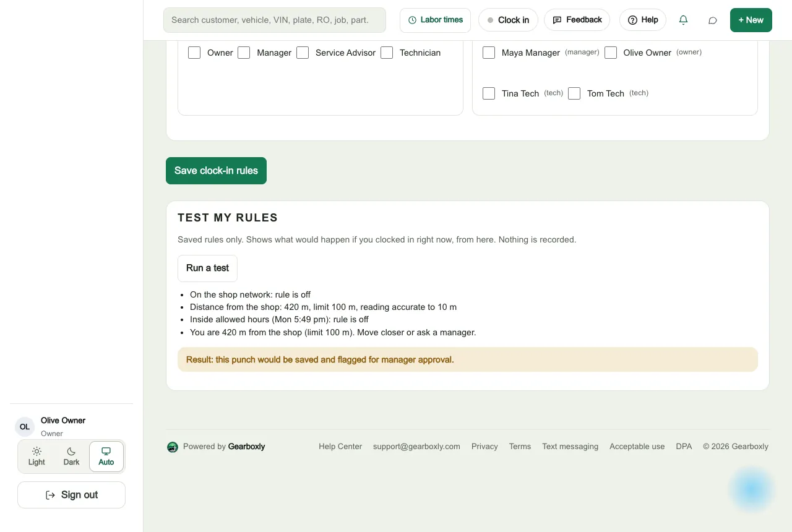This screenshot has height=532, width=792.
Task: Open the Help Center footer link
Action: (340, 447)
